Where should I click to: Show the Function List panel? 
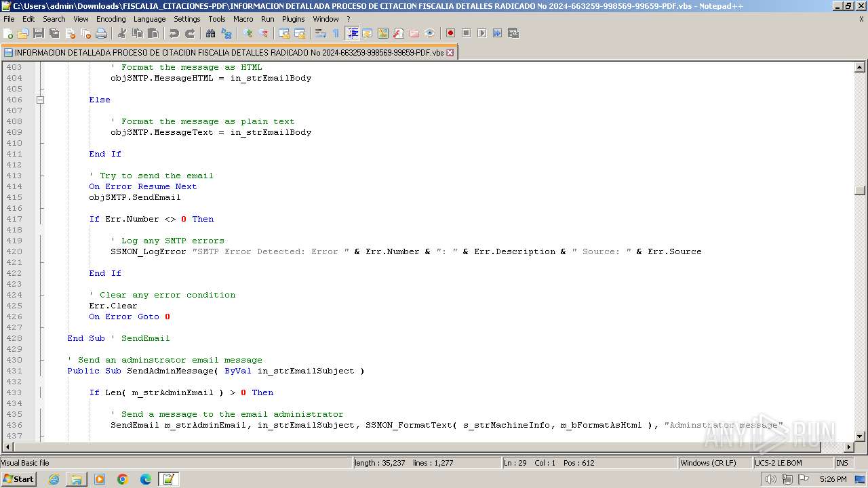pyautogui.click(x=399, y=33)
